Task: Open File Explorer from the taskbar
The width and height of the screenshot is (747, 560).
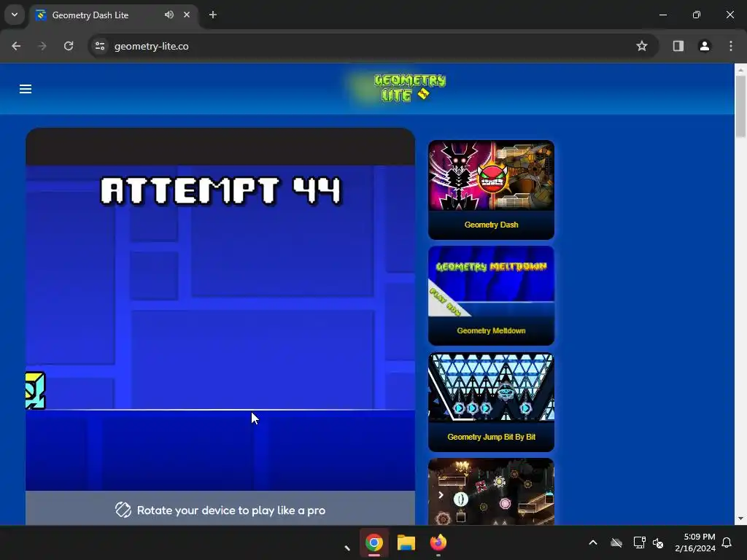Action: click(x=406, y=542)
